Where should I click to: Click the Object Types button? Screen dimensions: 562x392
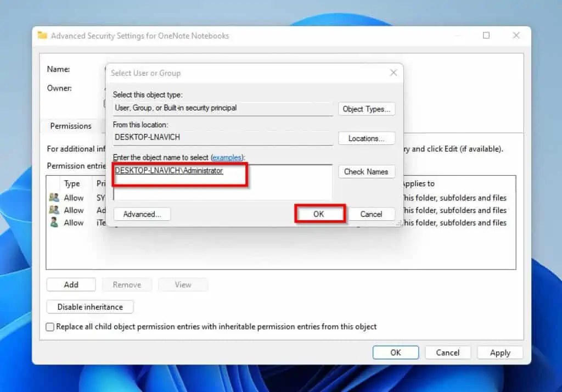tap(367, 109)
